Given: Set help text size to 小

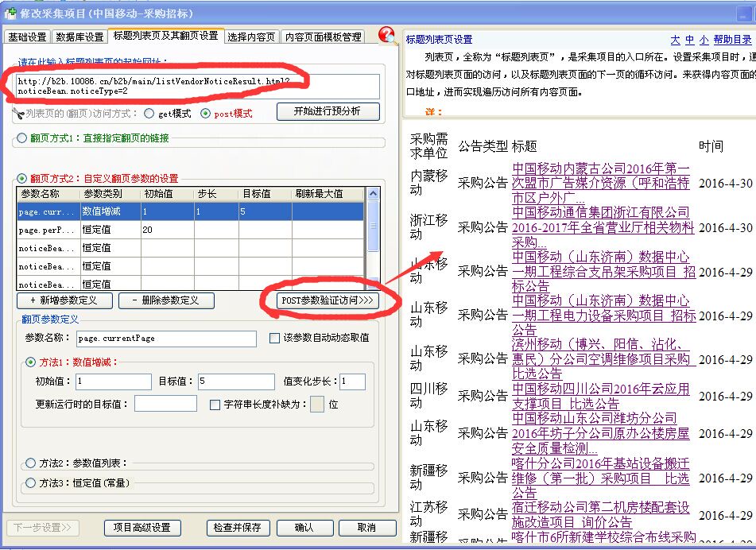Looking at the screenshot, I should (x=704, y=40).
